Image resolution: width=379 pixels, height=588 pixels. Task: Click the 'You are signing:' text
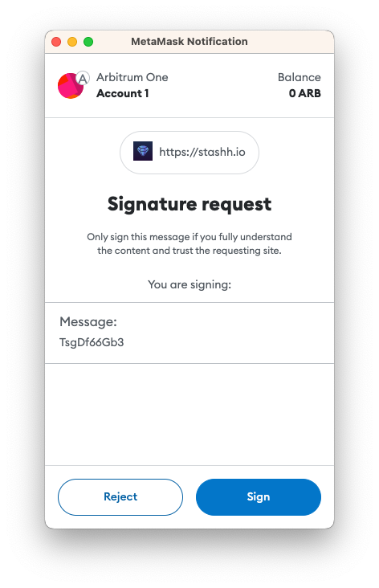(189, 284)
